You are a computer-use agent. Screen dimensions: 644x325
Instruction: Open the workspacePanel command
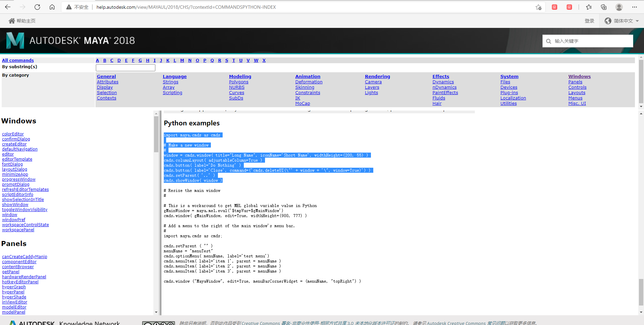[18, 230]
